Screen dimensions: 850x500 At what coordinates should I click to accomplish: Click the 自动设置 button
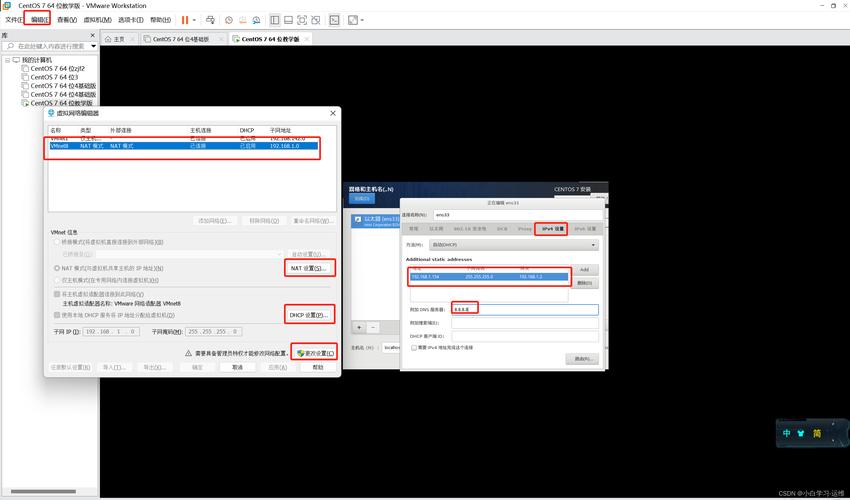click(x=308, y=254)
